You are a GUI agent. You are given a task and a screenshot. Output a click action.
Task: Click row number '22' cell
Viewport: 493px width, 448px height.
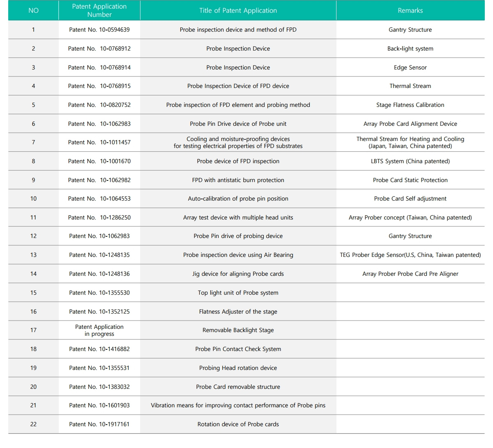33,424
